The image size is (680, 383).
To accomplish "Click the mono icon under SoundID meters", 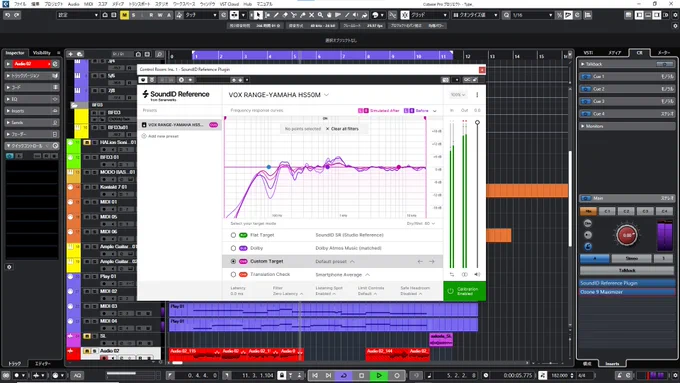I will pyautogui.click(x=464, y=275).
